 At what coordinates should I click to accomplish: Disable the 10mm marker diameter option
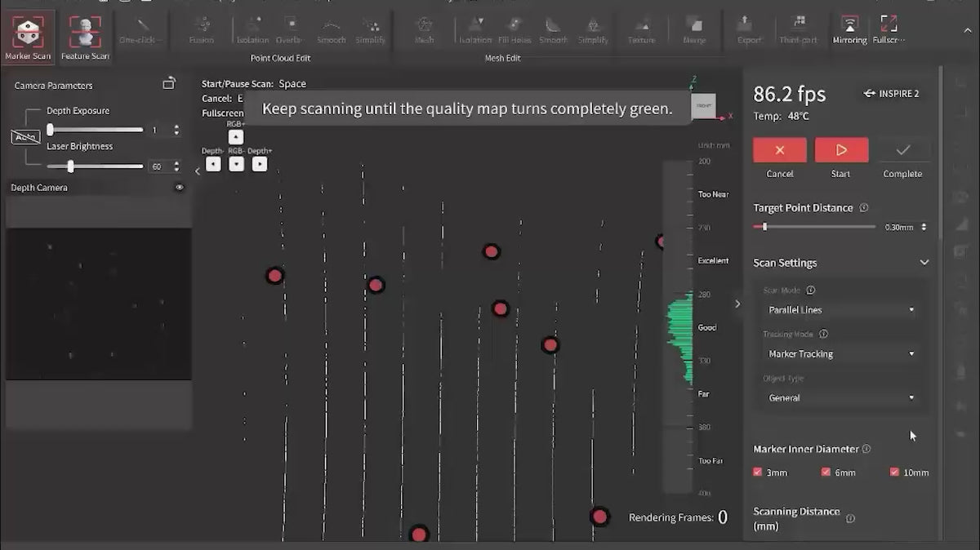click(x=894, y=472)
